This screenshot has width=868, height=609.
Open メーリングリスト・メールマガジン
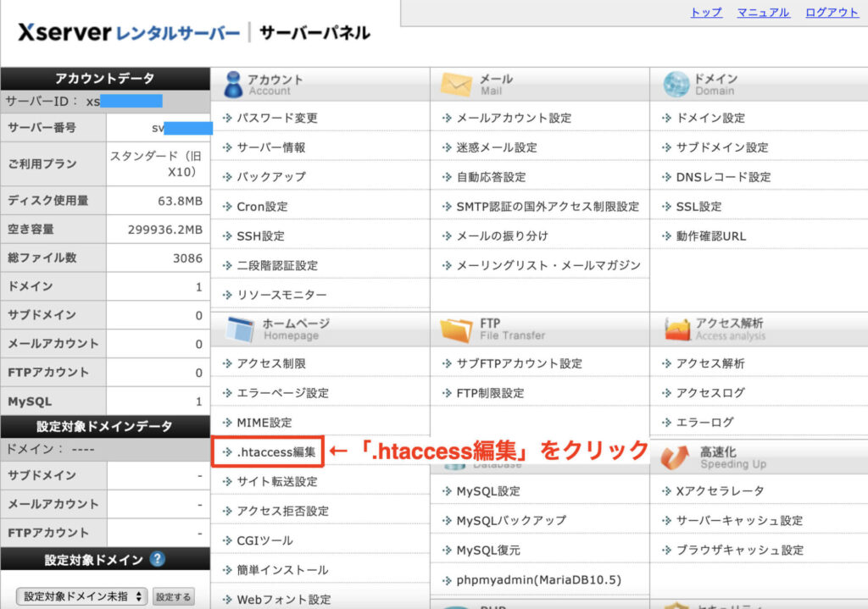548,265
